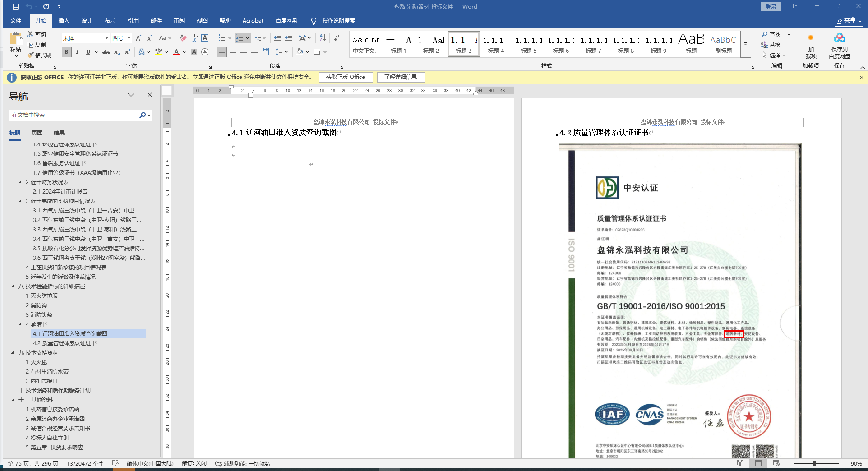This screenshot has width=868, height=471.
Task: Toggle the numbered list button
Action: coord(240,38)
